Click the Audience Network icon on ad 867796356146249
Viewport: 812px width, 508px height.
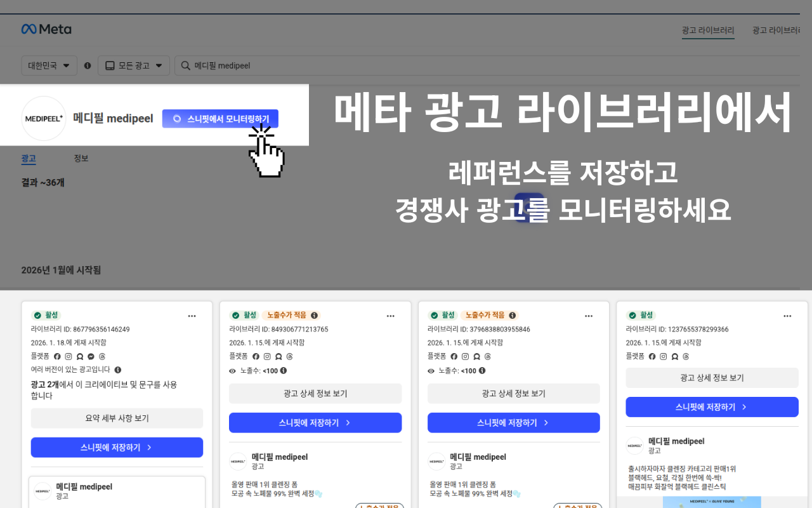[x=80, y=357]
